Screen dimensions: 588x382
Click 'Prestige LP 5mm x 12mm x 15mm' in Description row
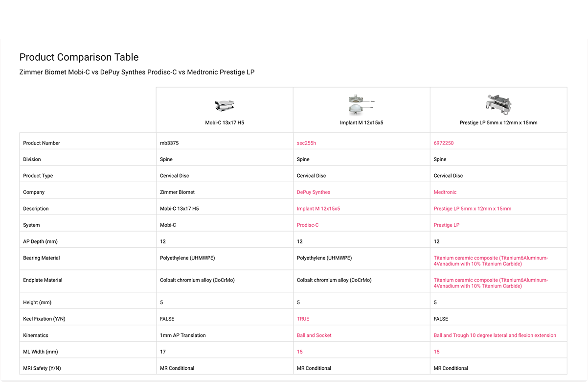[x=473, y=209]
